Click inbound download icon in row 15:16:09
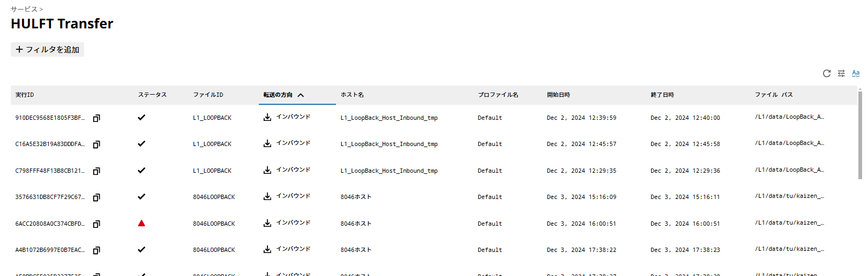 [267, 196]
